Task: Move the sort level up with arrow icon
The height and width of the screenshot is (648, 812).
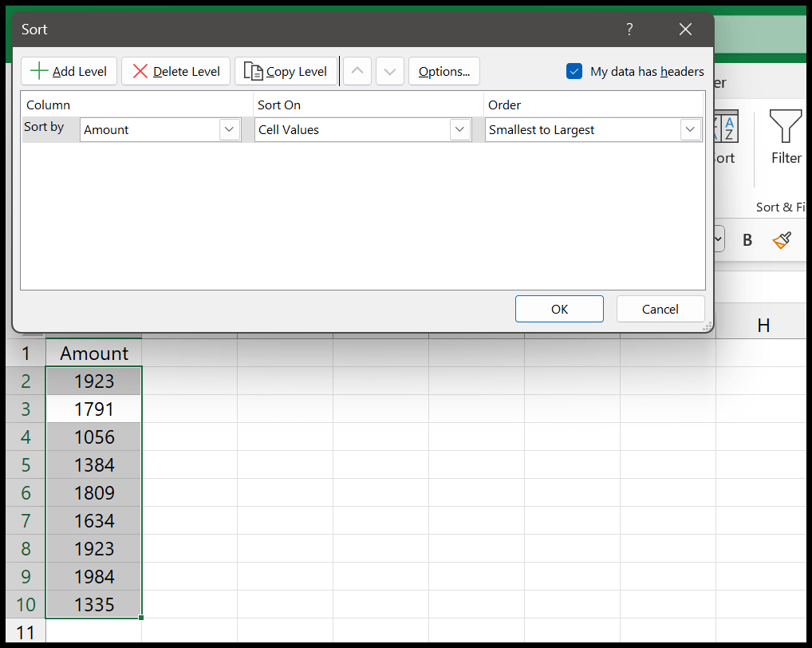Action: [357, 71]
